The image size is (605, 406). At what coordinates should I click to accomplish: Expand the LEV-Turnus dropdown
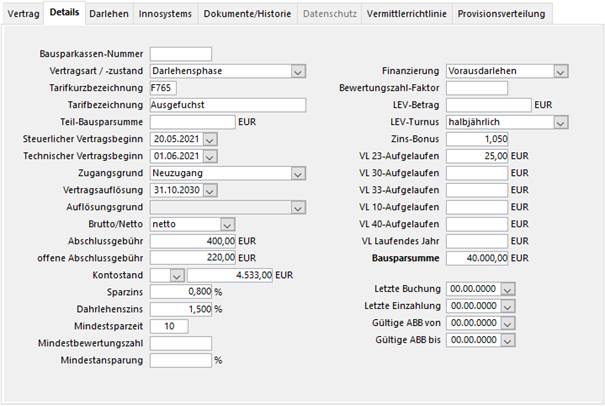click(x=560, y=122)
